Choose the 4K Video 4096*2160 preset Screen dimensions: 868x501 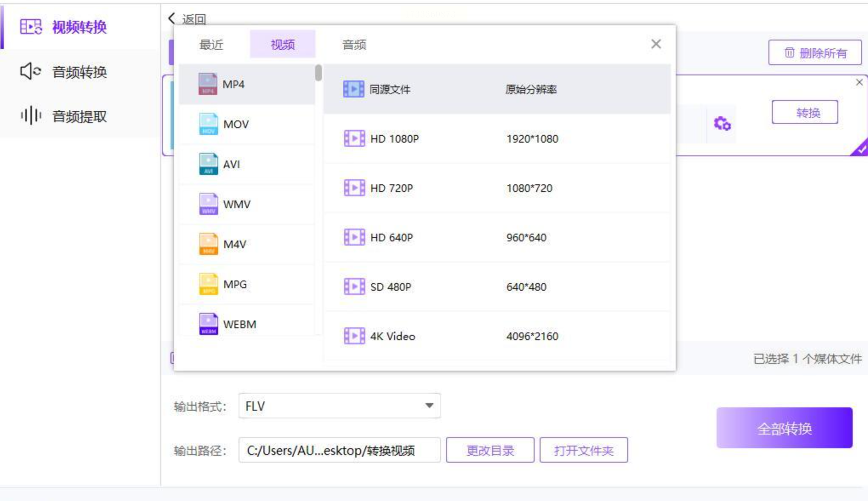(497, 336)
